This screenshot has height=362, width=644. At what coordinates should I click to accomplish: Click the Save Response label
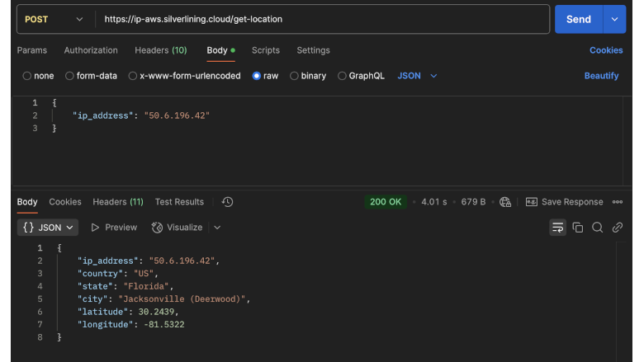[x=572, y=202]
